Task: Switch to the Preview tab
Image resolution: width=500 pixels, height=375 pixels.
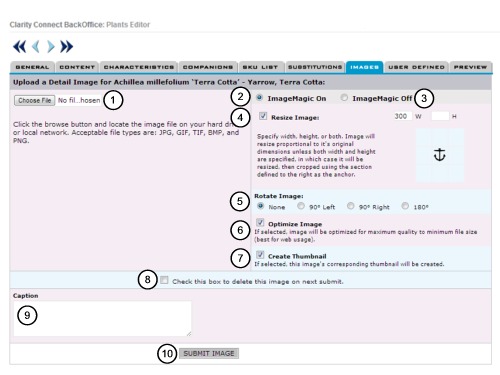Action: 470,67
